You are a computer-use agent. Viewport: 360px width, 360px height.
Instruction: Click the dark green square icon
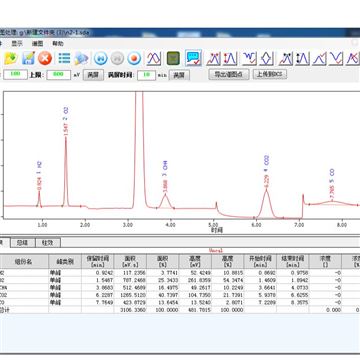(173, 58)
